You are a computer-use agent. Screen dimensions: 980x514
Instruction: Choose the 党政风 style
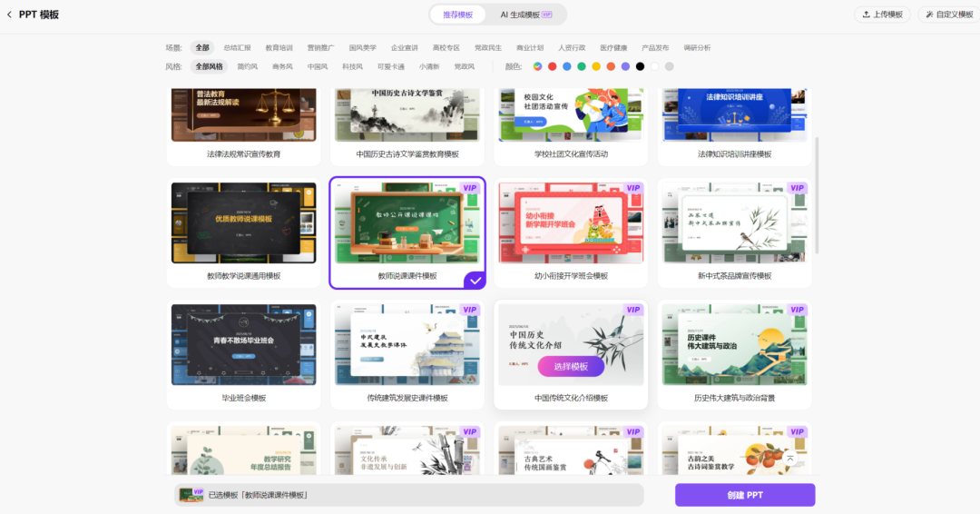tap(465, 66)
